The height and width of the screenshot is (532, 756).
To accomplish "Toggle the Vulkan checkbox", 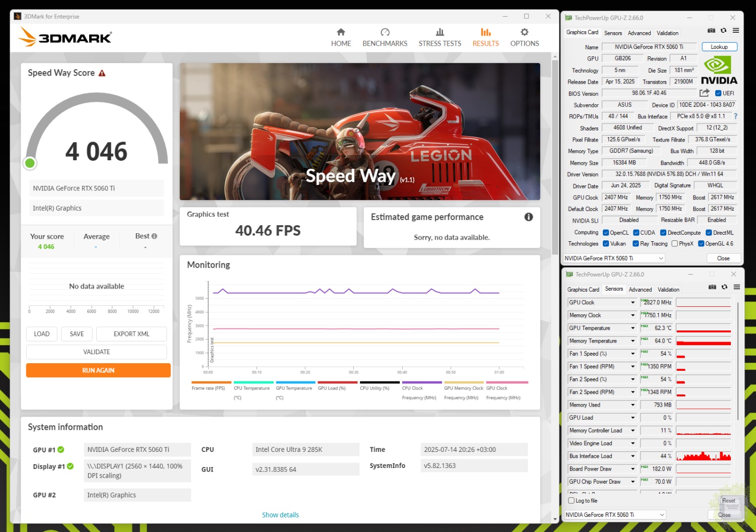I will (606, 244).
